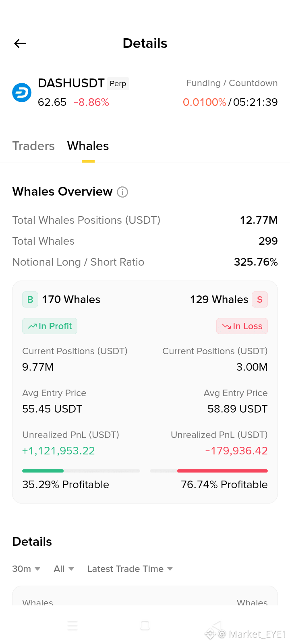Switch to the Traders tab

click(x=33, y=146)
